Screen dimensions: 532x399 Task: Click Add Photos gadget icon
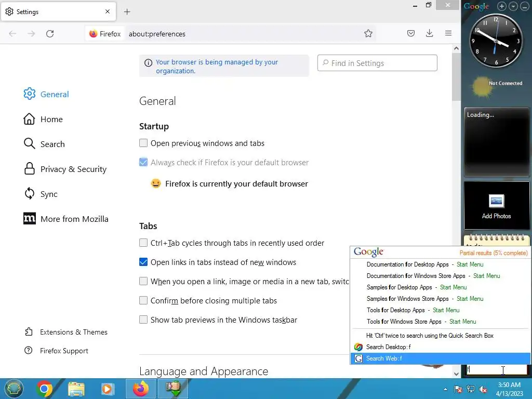(496, 201)
